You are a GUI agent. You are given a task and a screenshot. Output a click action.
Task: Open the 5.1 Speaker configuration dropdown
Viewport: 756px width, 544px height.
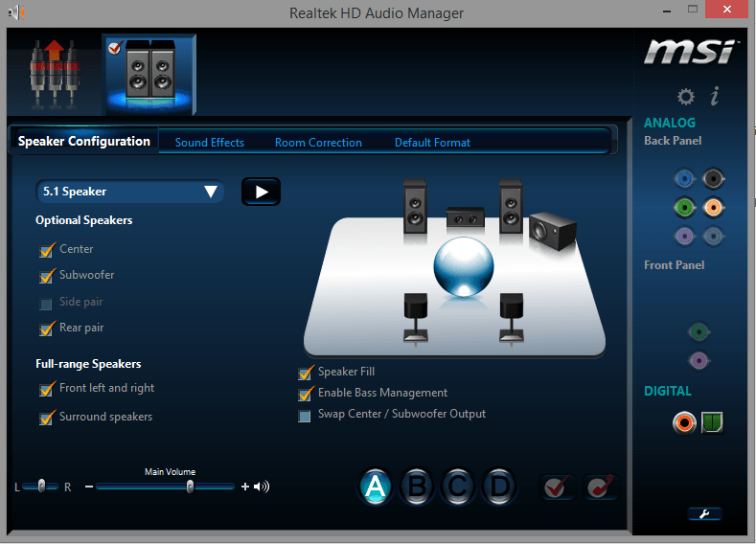point(129,192)
